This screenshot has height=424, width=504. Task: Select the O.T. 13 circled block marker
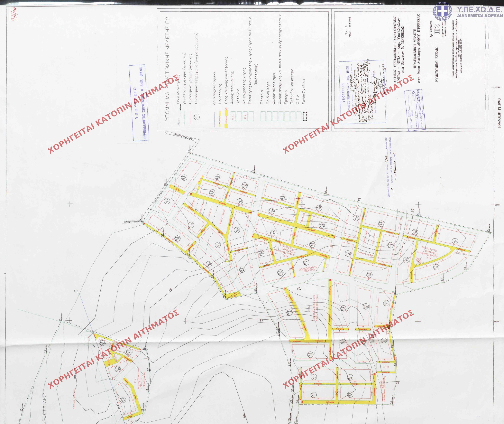(306, 262)
